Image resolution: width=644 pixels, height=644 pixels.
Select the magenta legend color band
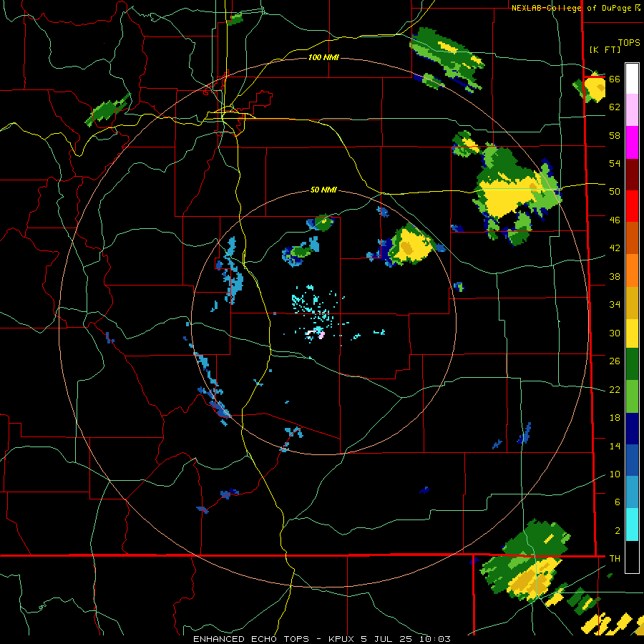click(632, 142)
